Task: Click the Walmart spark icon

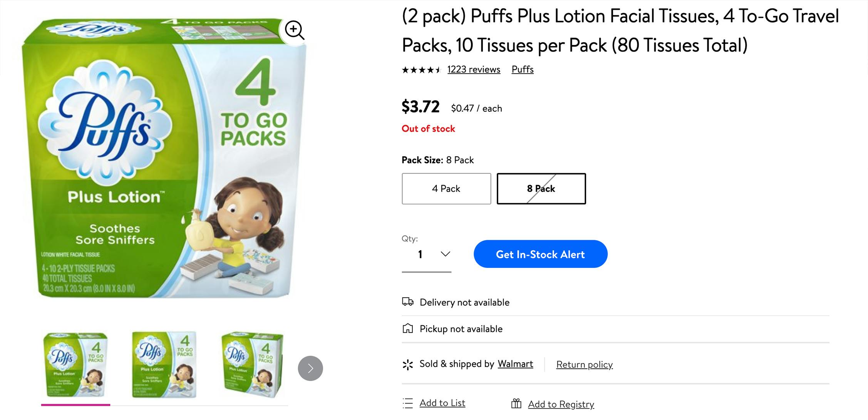Action: pos(407,364)
